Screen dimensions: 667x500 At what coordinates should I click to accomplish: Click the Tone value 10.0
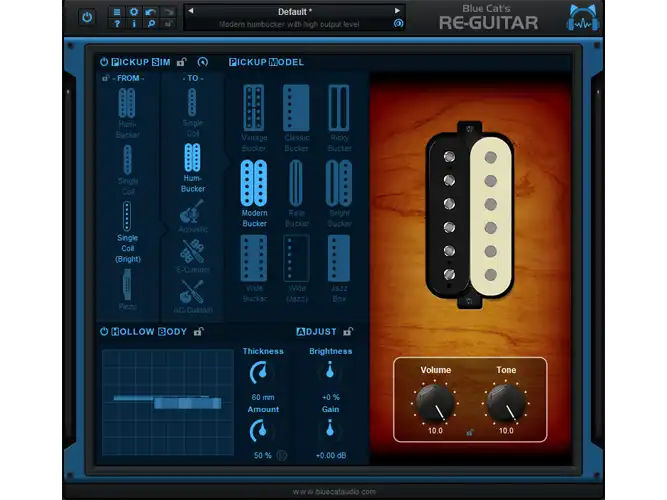pos(506,431)
